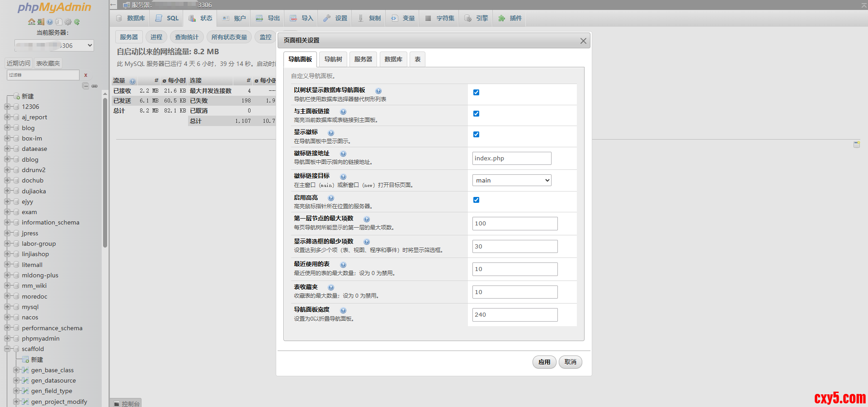Click the 应用 apply button
The width and height of the screenshot is (868, 407).
click(544, 362)
